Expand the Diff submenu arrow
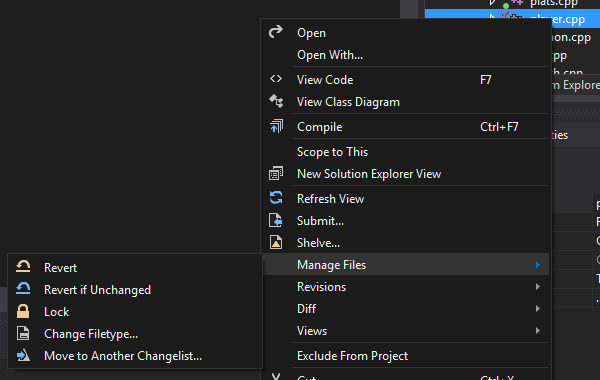Image resolution: width=600 pixels, height=380 pixels. (538, 308)
